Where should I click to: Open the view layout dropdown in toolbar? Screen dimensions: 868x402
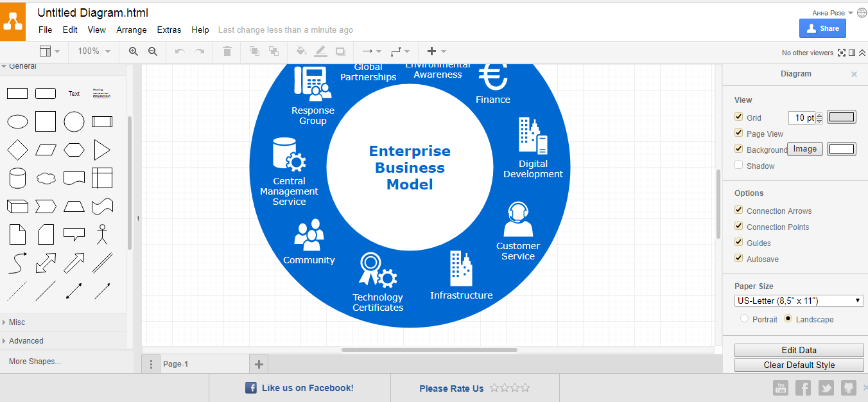[x=49, y=51]
